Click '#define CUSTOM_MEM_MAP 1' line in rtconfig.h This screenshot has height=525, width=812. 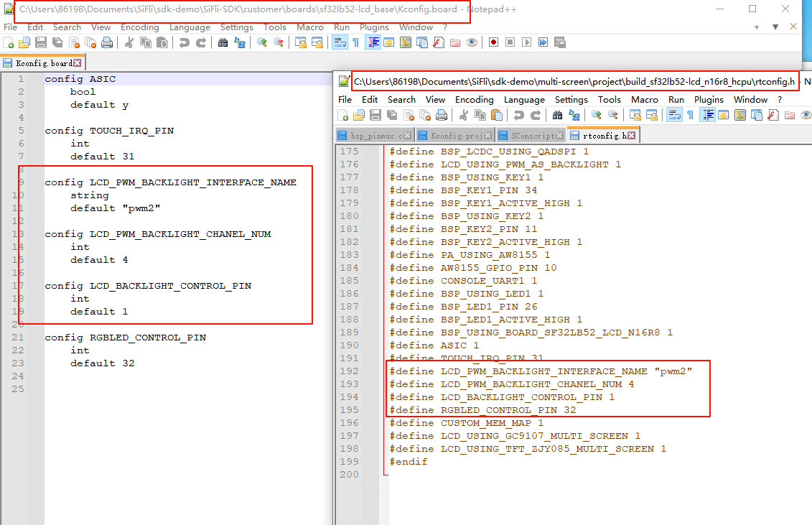(x=467, y=423)
